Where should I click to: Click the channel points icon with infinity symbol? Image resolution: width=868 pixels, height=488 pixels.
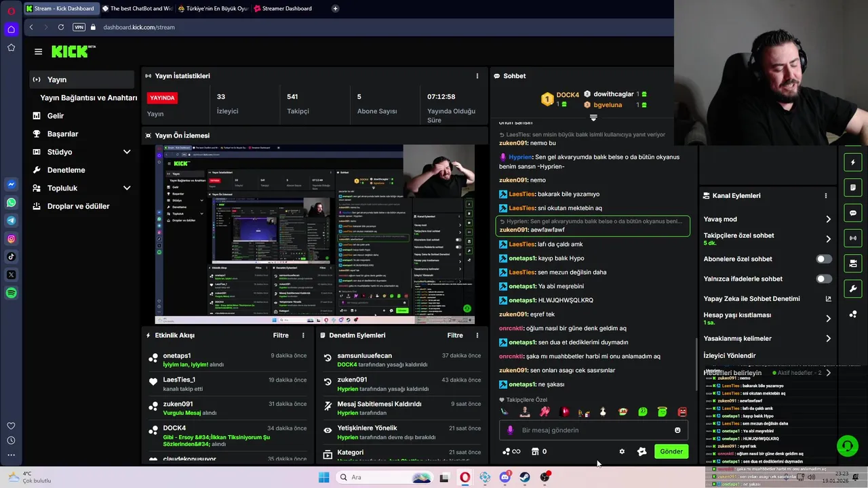[x=511, y=451]
